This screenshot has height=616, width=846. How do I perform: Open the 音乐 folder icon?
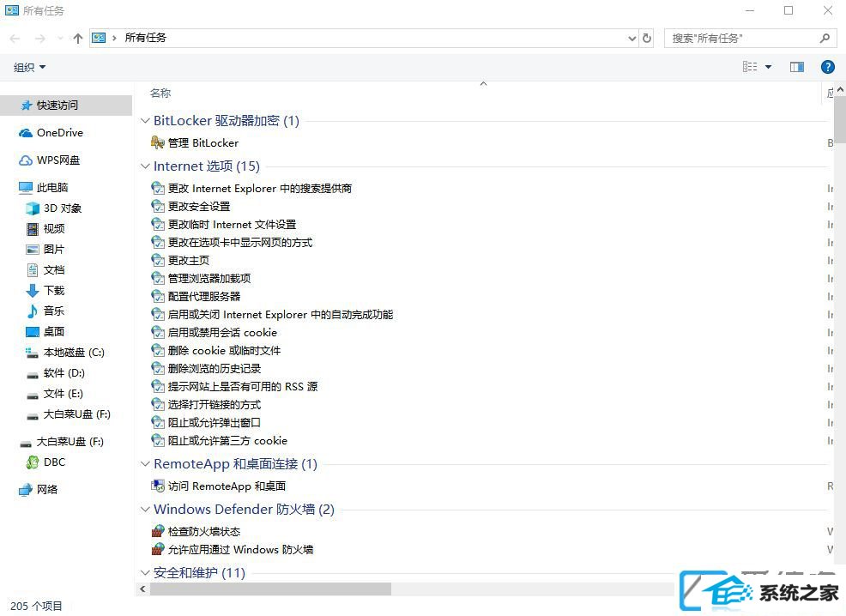click(33, 311)
